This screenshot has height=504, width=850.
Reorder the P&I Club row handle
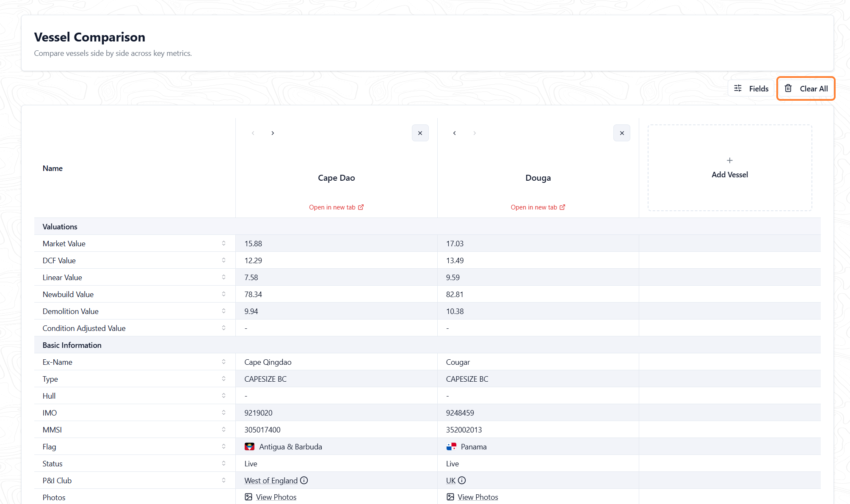point(224,480)
